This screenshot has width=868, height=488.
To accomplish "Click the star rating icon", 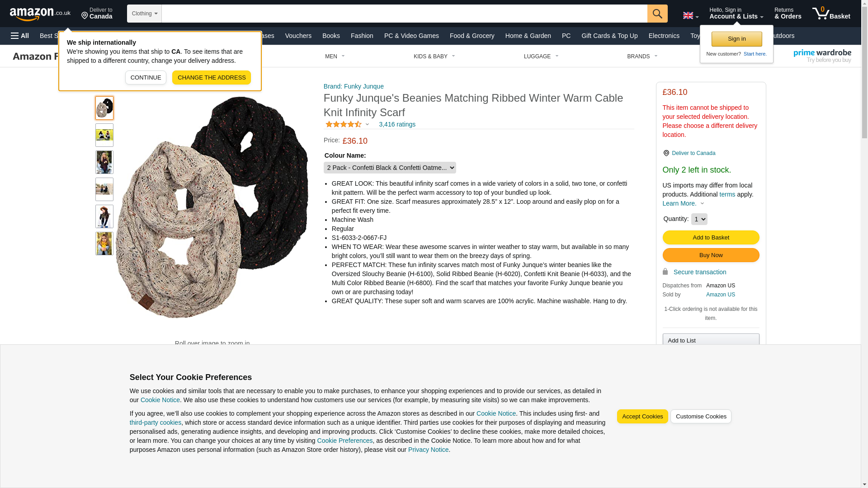I will 344,124.
